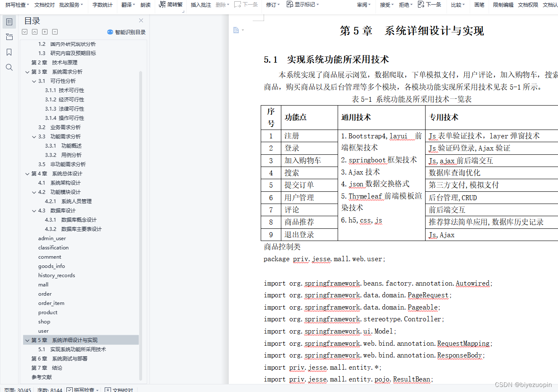The height and width of the screenshot is (392, 558).
Task: Click the 插入批注 button
Action: point(201,5)
